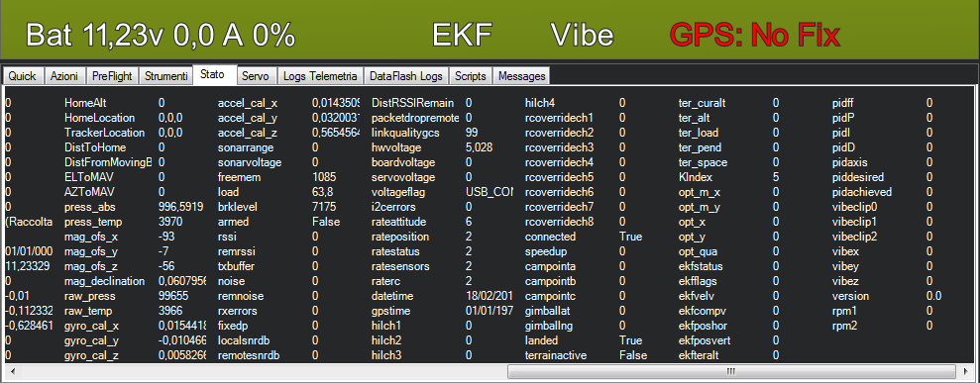
Task: Click the voltageflag label
Action: click(398, 192)
